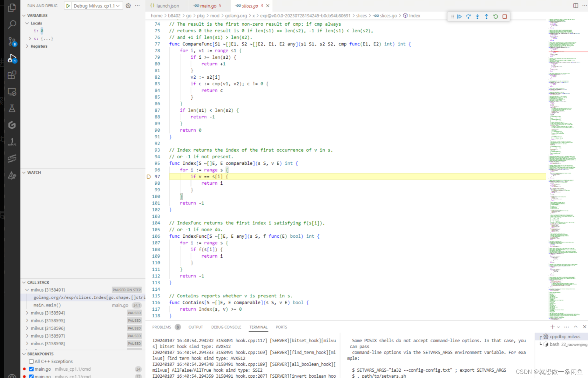This screenshot has height=378, width=588.
Task: Click Step Over in the debug toolbar
Action: 468,17
